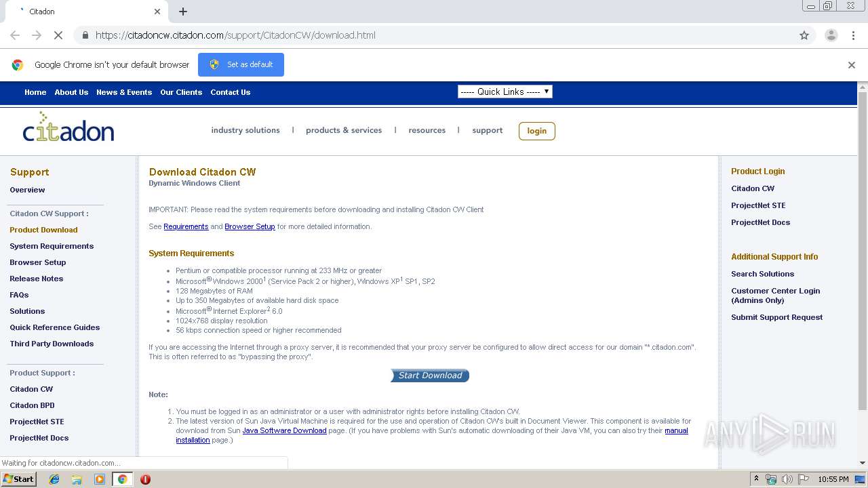Click Start Download button
The width and height of the screenshot is (868, 488).
point(430,375)
